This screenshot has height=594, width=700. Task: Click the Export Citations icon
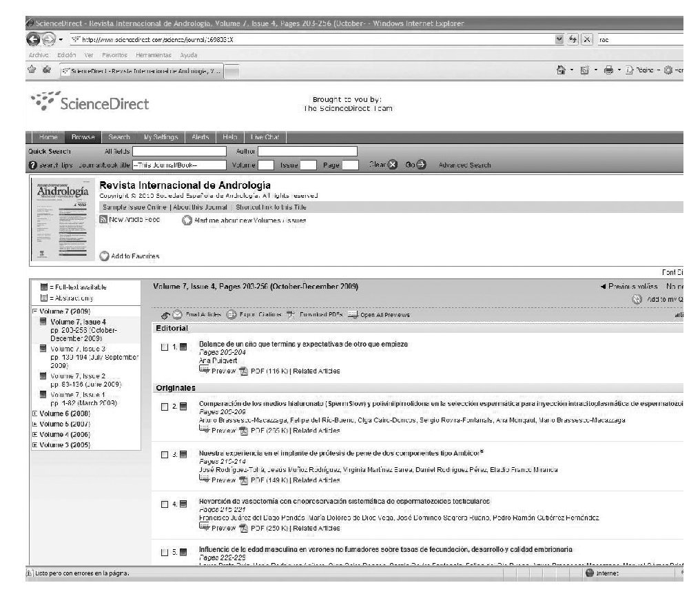(x=231, y=315)
